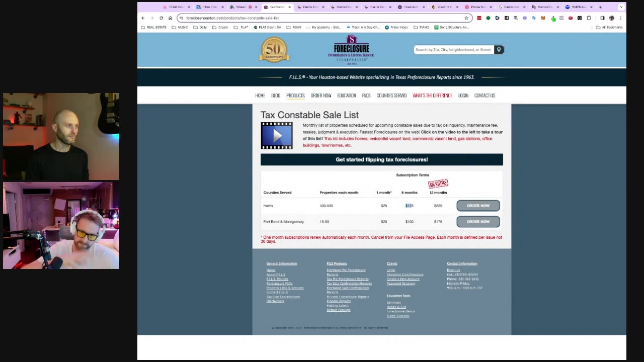Open footer Foreclosure FAQs link
The height and width of the screenshot is (362, 644).
coord(279,284)
